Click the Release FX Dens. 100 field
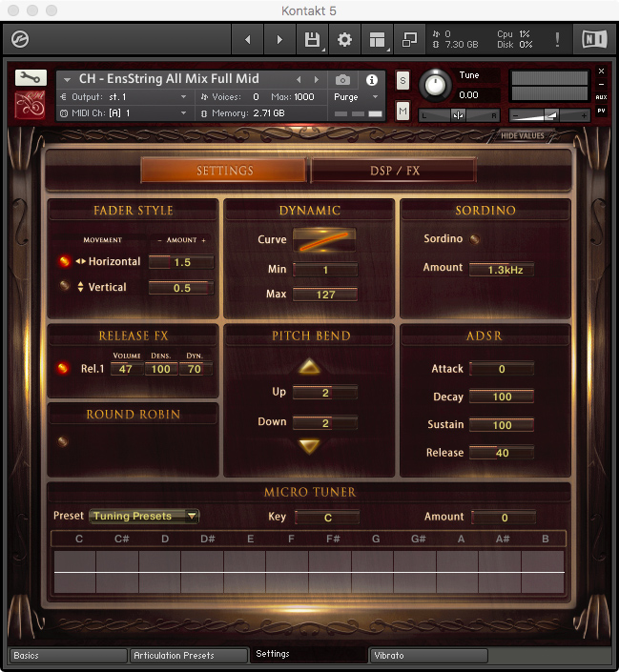The width and height of the screenshot is (619, 672). (161, 369)
